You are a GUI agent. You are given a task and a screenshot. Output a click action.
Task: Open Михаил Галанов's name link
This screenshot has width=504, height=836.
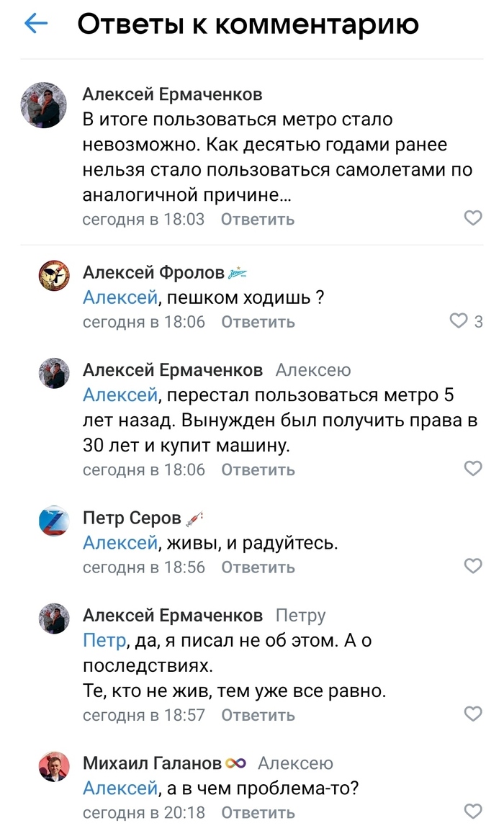152,763
